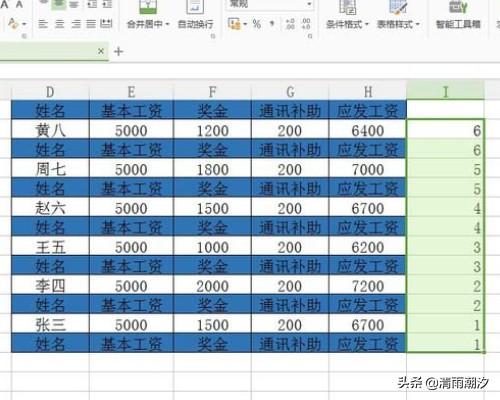This screenshot has height=400, width=500.
Task: Decrease decimal places icon
Action: click(x=306, y=24)
